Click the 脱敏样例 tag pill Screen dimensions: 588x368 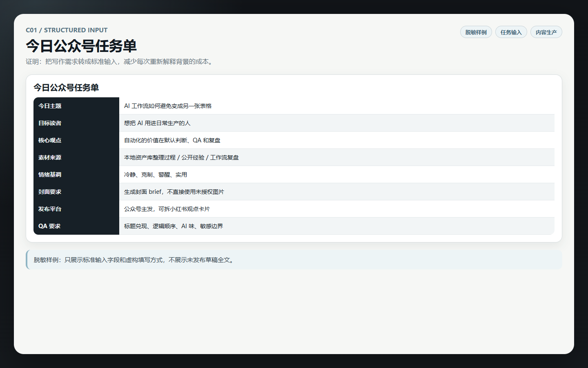(476, 32)
